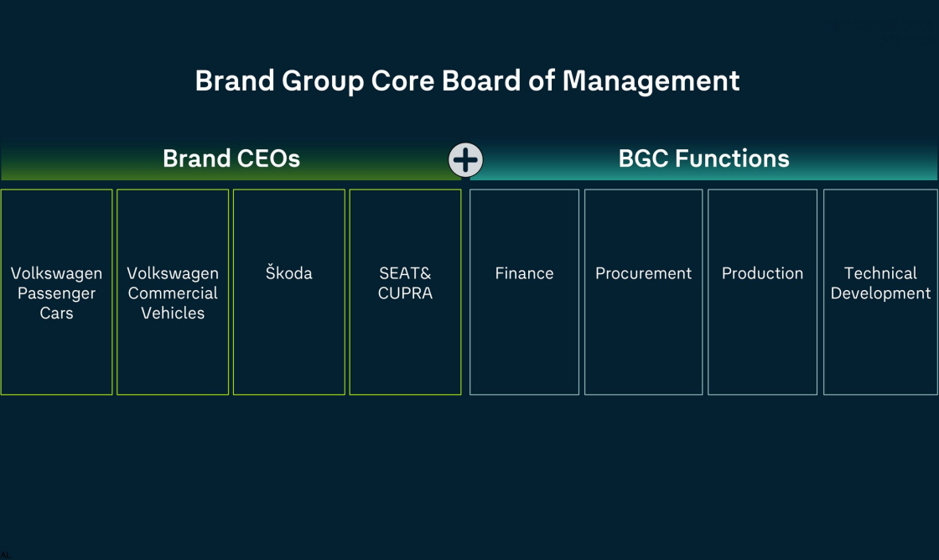Viewport: 939px width, 560px height.
Task: Click the Procurement text label
Action: [643, 273]
